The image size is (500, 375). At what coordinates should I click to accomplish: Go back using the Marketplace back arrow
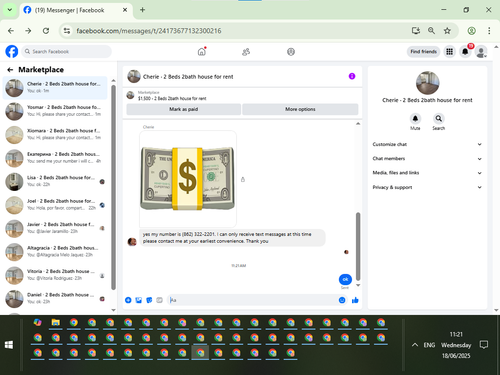coord(10,70)
